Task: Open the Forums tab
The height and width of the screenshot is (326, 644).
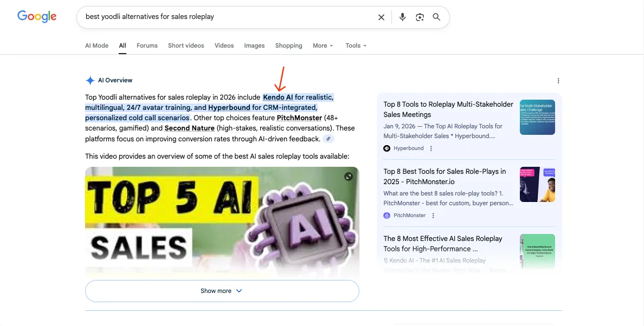Action: click(x=147, y=45)
